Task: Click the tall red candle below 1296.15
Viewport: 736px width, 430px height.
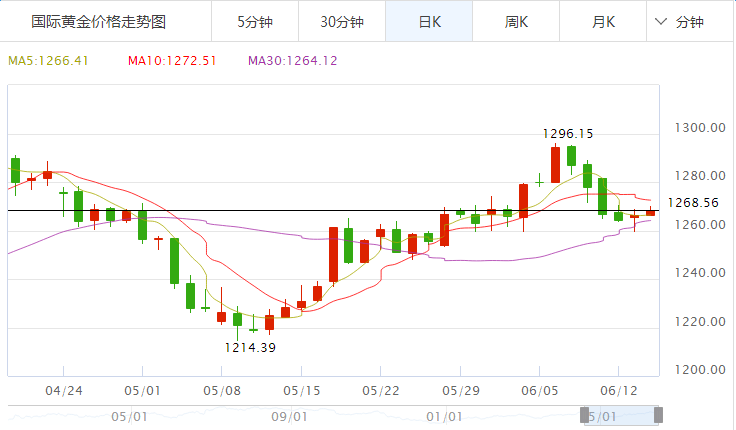Action: coord(555,164)
